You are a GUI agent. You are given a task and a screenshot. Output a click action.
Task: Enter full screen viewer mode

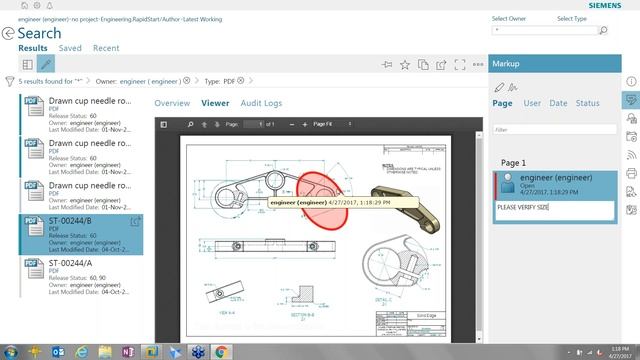click(x=460, y=64)
